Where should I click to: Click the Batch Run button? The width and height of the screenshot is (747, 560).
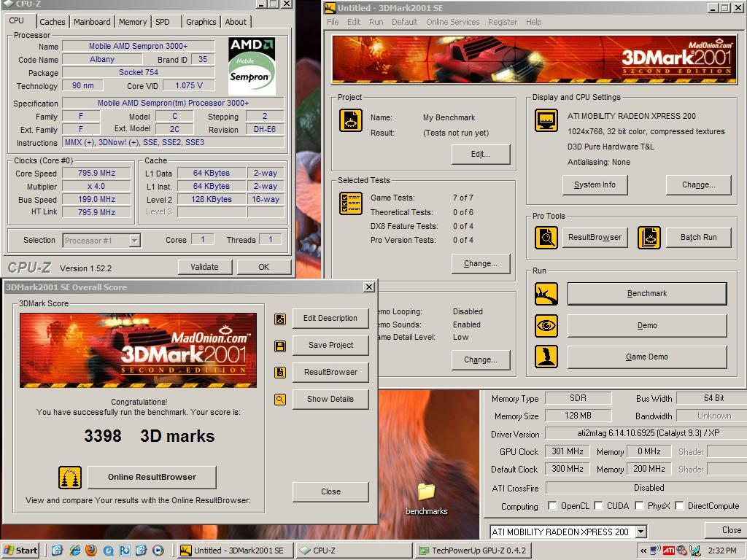[x=698, y=237]
